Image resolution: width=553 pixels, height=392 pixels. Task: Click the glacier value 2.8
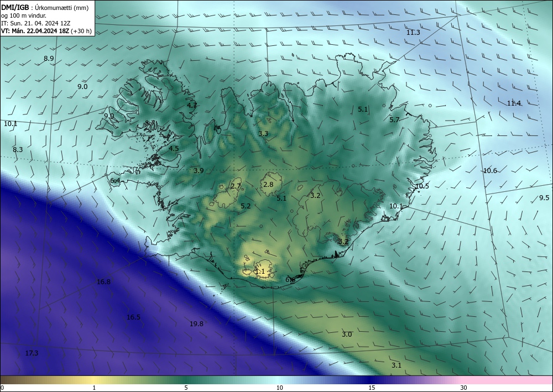(268, 184)
